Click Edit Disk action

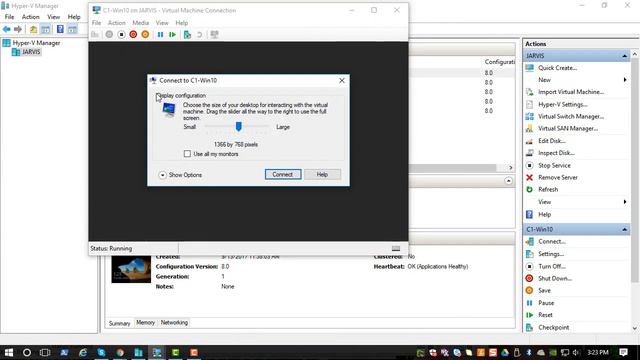pos(551,141)
